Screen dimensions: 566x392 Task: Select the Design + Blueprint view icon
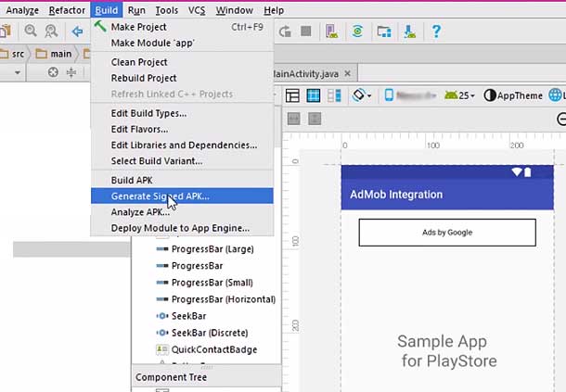(334, 95)
